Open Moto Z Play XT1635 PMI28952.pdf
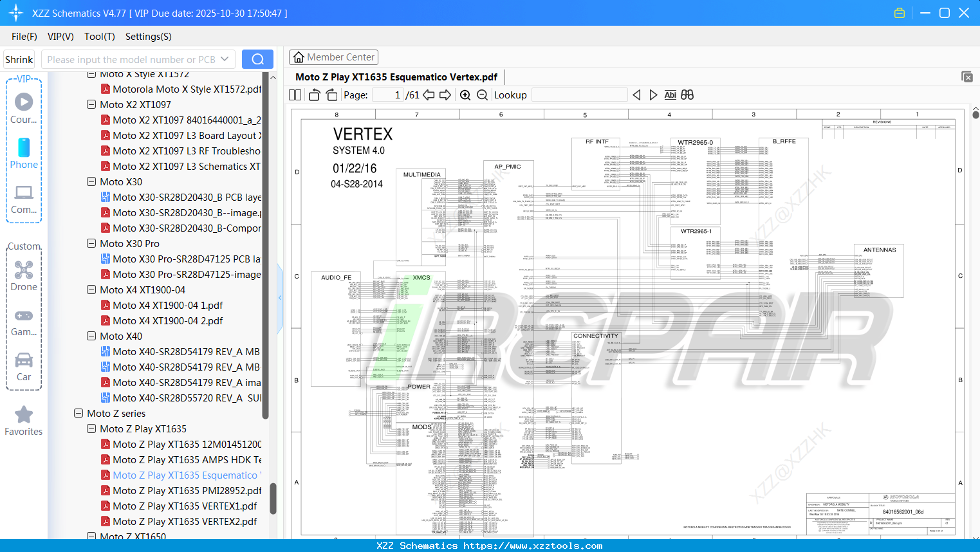Image resolution: width=980 pixels, height=552 pixels. coord(187,491)
